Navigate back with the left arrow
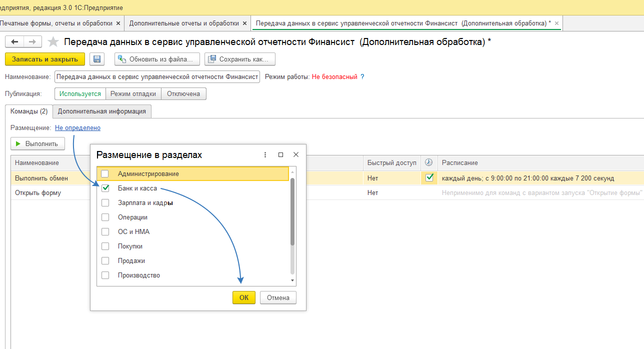644x349 pixels. tap(15, 42)
